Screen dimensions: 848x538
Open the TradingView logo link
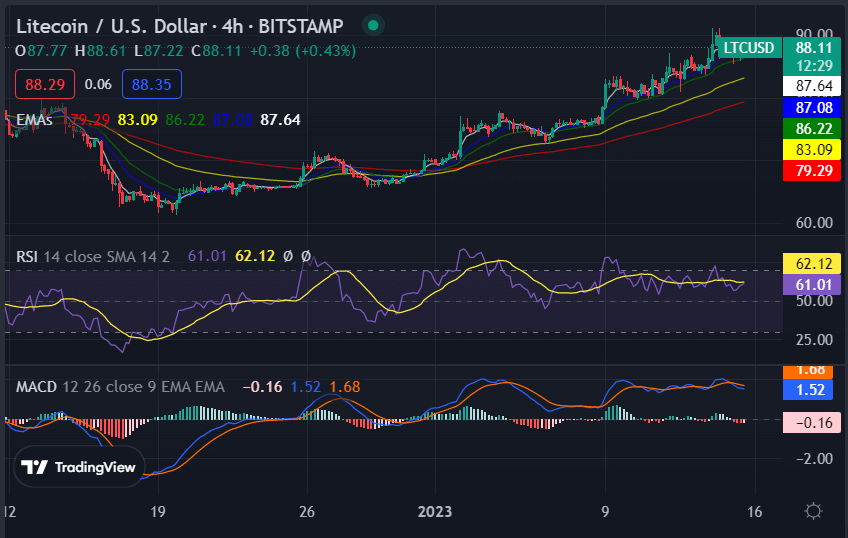79,467
